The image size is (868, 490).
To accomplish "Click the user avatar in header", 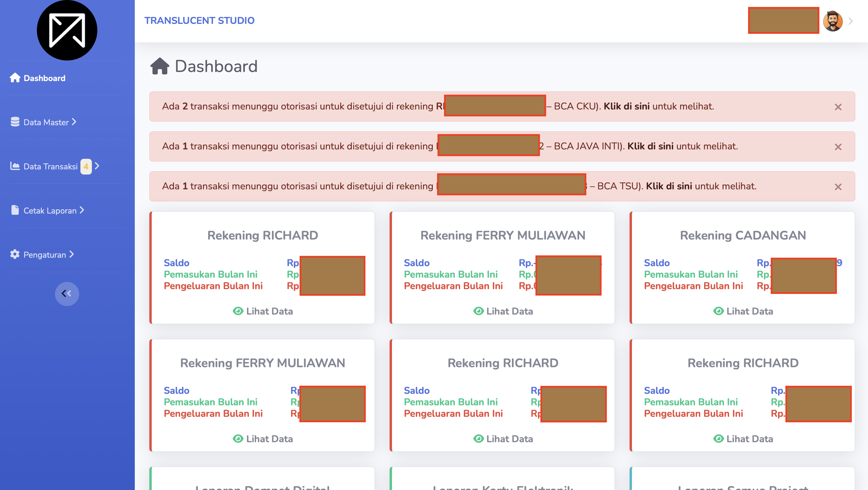I will 833,21.
